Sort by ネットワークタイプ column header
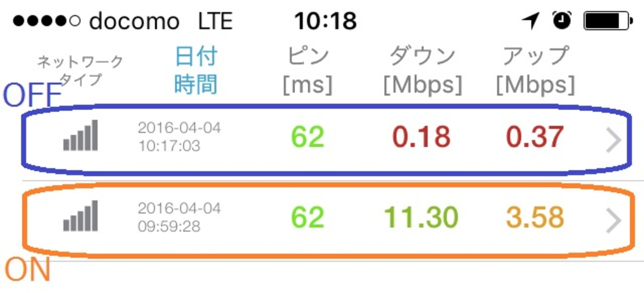This screenshot has width=644, height=293. coord(79,70)
